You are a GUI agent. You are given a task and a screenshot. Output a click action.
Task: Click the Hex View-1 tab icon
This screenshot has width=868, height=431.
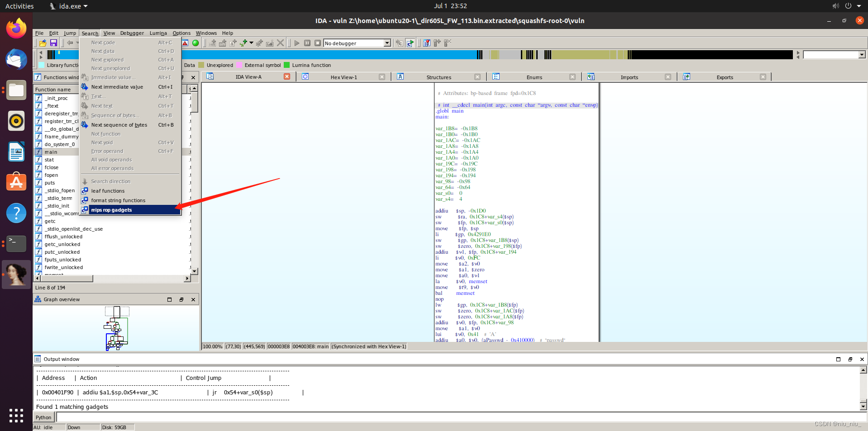point(305,77)
